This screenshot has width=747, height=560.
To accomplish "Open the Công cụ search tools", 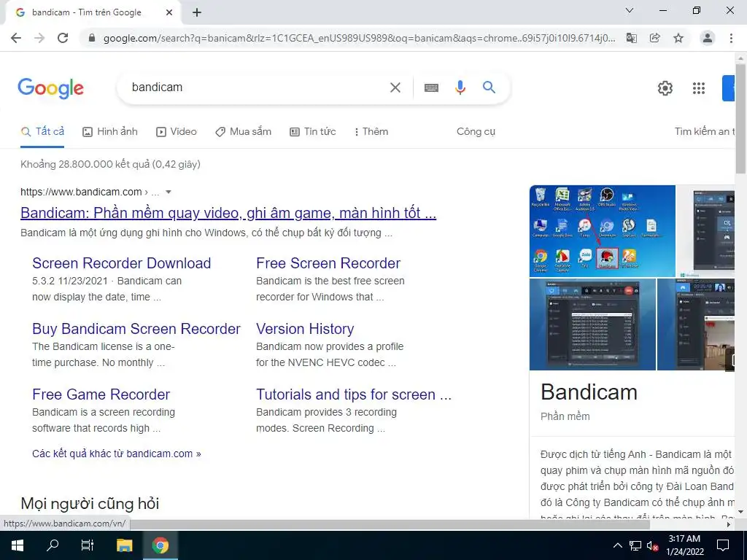I will point(476,131).
